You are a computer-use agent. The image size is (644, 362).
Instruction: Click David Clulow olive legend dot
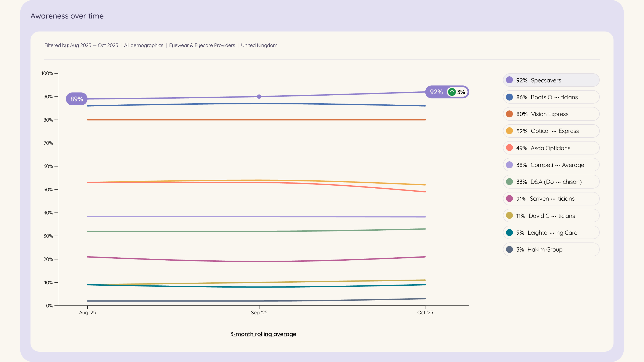(509, 216)
